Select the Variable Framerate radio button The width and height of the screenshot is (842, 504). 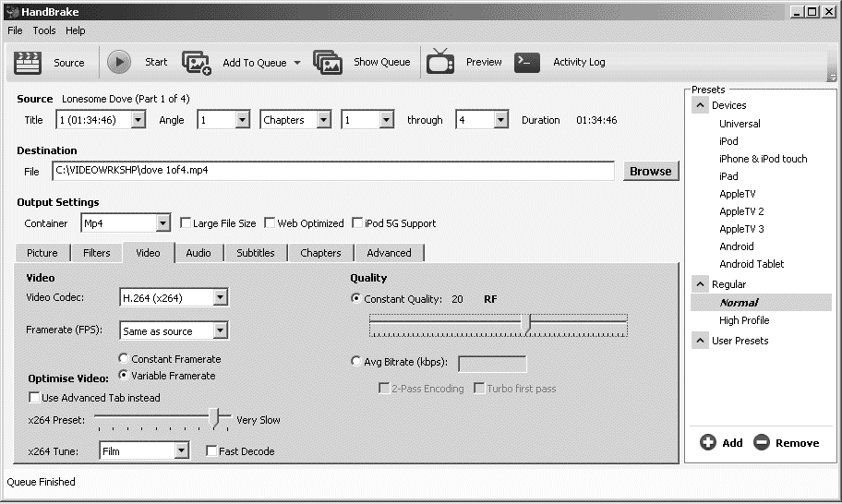(124, 375)
